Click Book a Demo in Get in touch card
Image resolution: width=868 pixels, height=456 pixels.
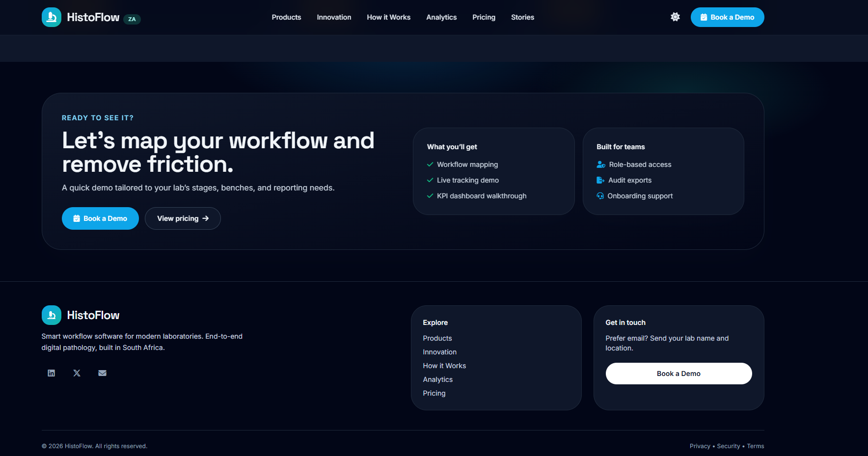point(678,373)
